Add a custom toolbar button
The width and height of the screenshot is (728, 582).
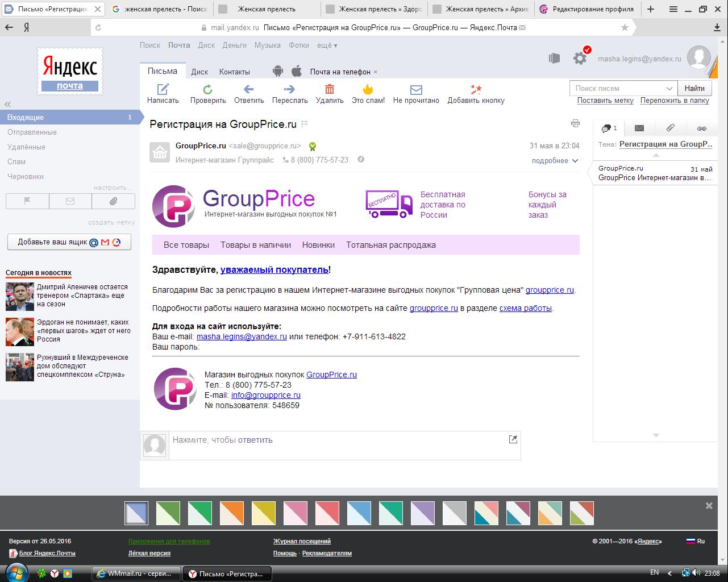pos(476,94)
